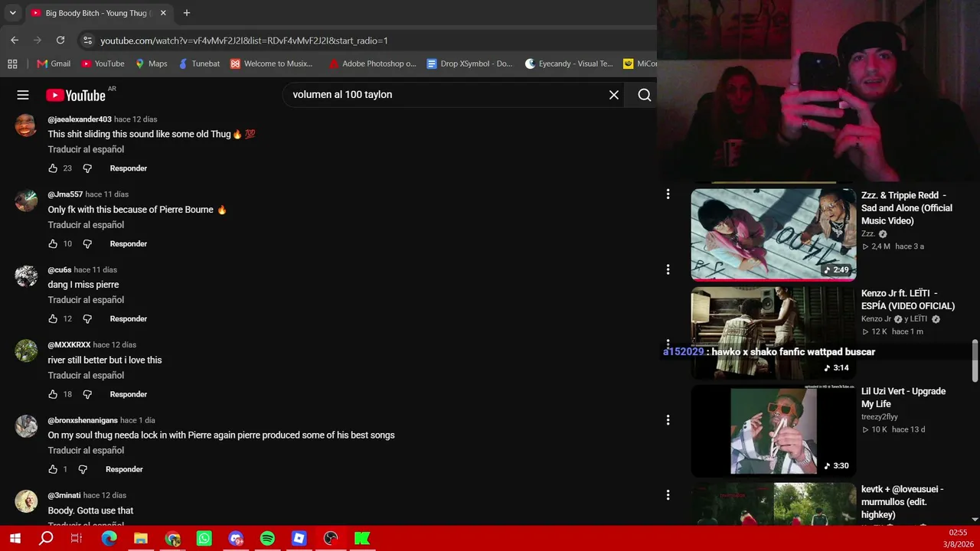Open a new browser tab
The height and width of the screenshot is (551, 980).
pyautogui.click(x=187, y=13)
